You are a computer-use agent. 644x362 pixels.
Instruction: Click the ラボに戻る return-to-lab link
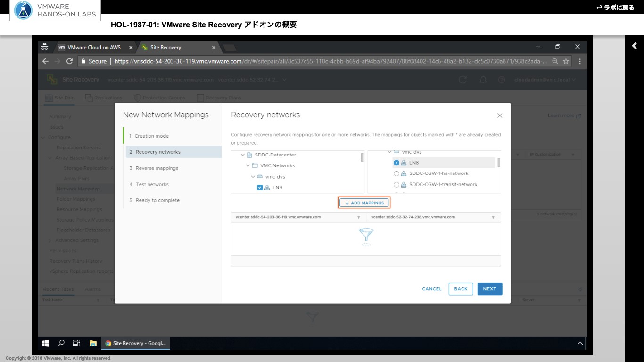click(x=615, y=8)
